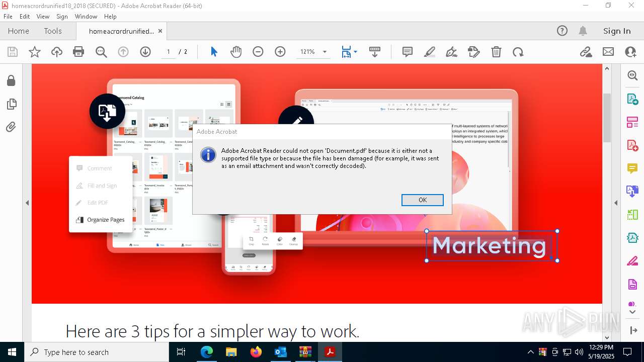The width and height of the screenshot is (644, 362).
Task: Click the expand right pane arrow icon
Action: pos(633,330)
